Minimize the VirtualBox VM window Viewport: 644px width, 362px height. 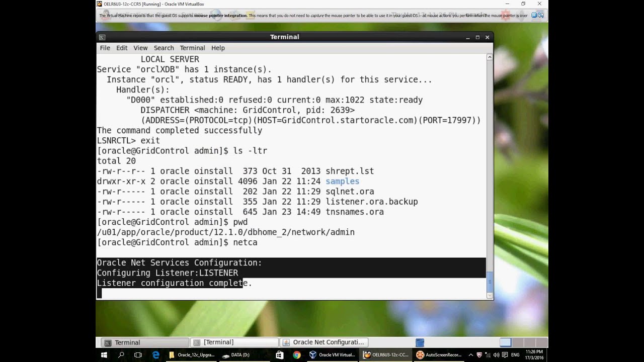508,4
